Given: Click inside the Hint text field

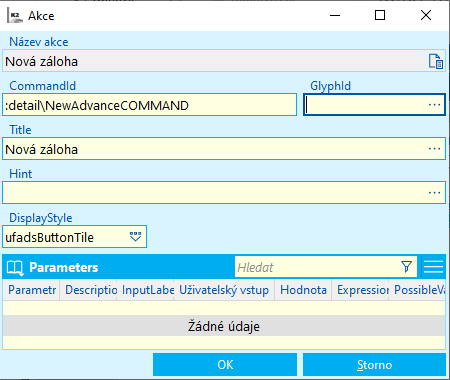Looking at the screenshot, I should pos(215,193).
